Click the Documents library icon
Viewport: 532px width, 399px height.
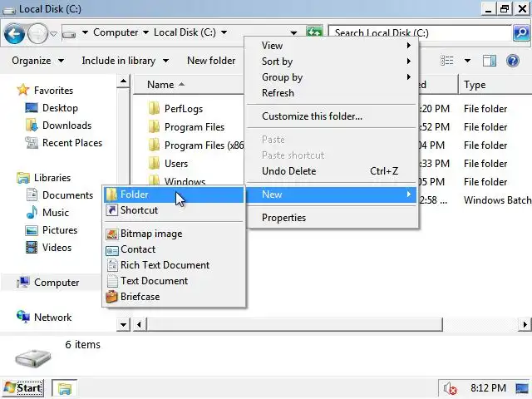click(32, 195)
